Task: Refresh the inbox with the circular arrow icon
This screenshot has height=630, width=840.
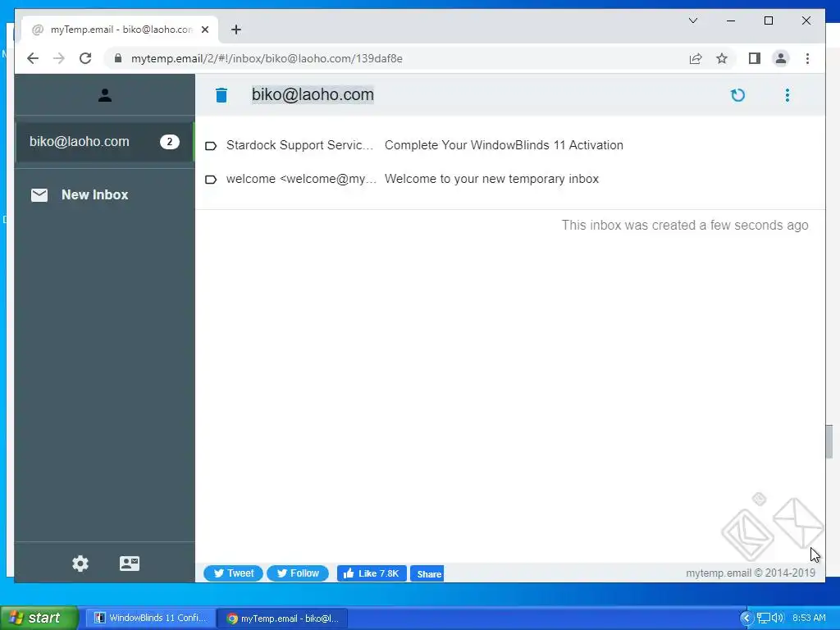Action: coord(737,95)
